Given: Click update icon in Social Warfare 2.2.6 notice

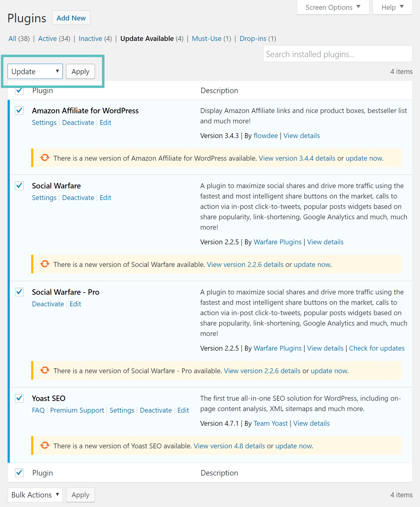Looking at the screenshot, I should (x=45, y=264).
